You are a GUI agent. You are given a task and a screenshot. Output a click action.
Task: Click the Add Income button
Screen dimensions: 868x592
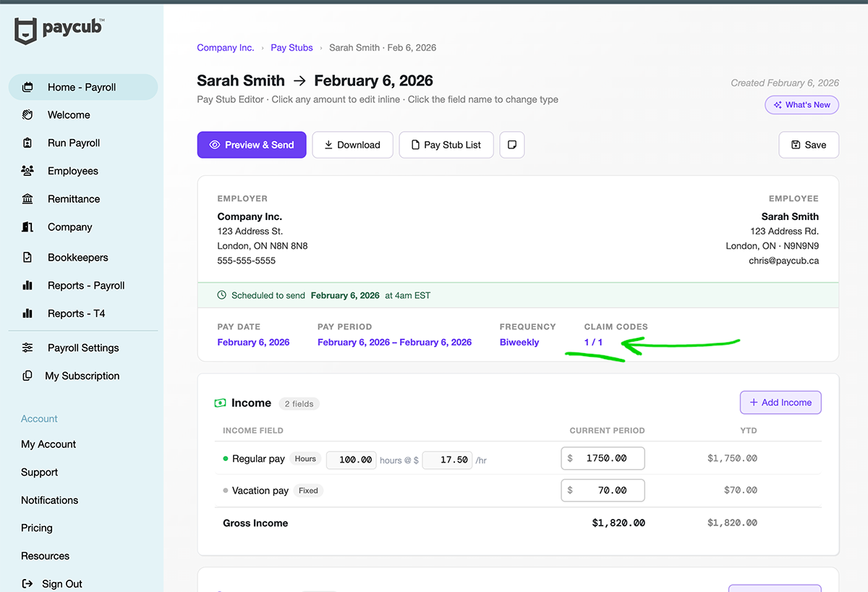coord(780,402)
